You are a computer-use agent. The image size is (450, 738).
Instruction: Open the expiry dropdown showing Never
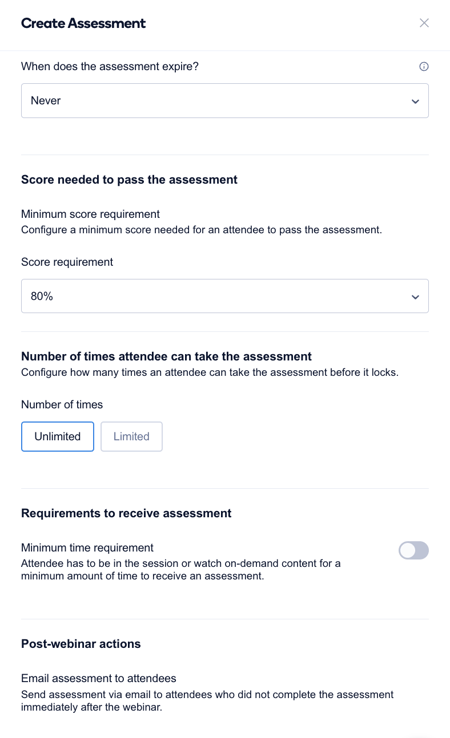(225, 101)
